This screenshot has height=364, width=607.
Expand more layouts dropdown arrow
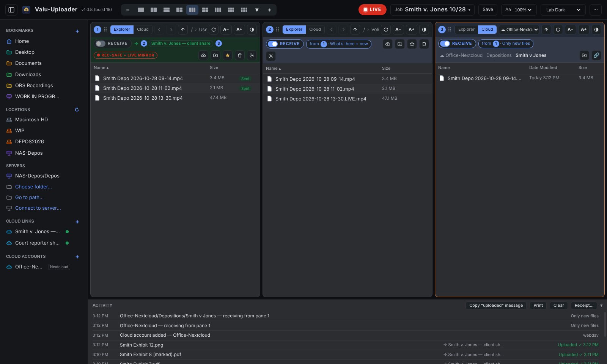[x=257, y=10]
